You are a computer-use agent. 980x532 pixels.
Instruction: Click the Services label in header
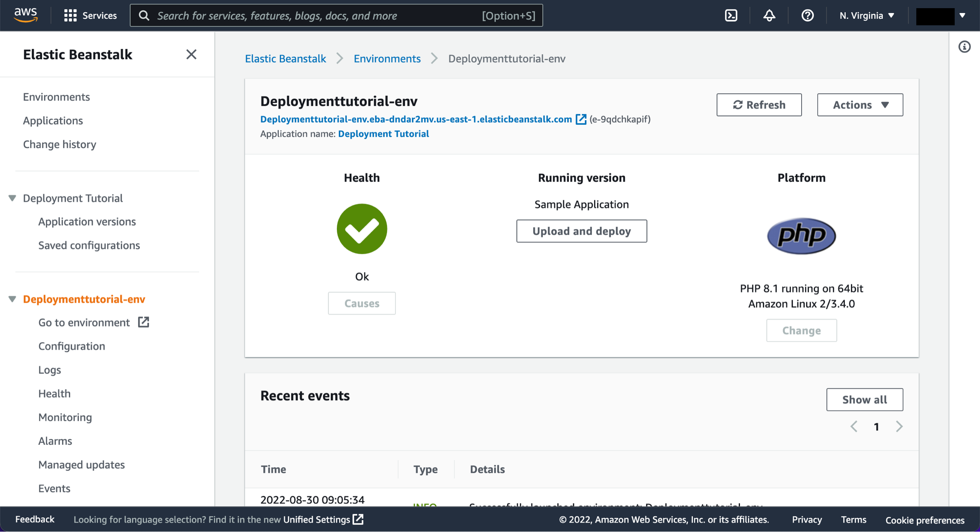[x=100, y=16]
